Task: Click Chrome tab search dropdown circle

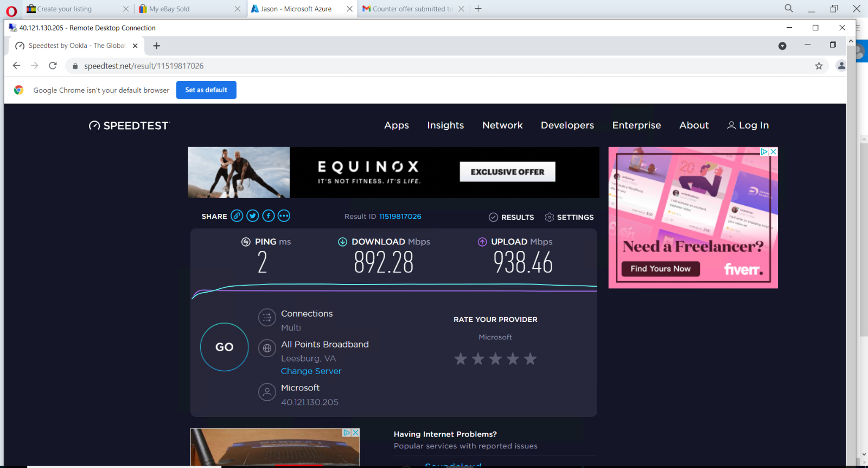Action: point(782,46)
